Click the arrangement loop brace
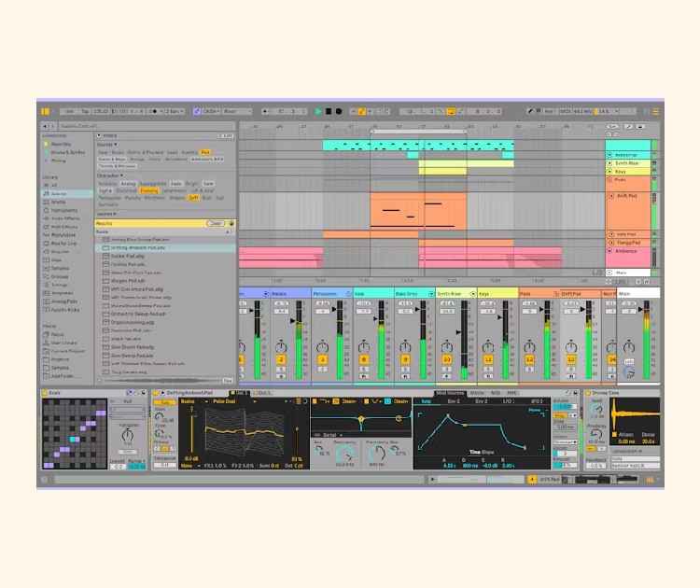Image resolution: width=700 pixels, height=588 pixels. 419,132
